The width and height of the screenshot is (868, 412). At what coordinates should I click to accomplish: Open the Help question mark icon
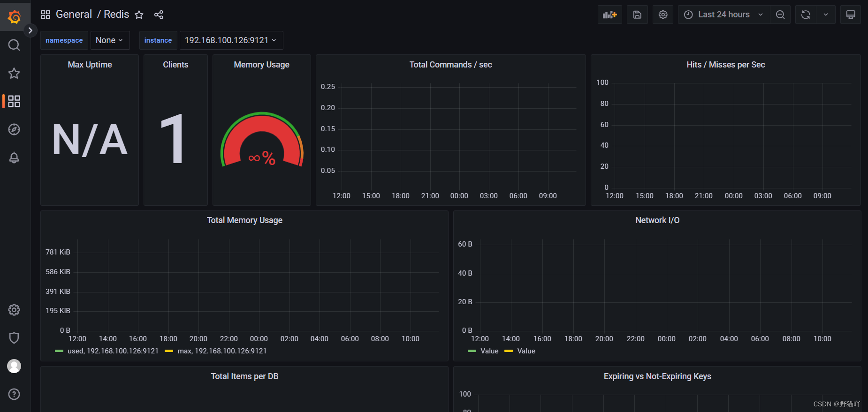coord(14,394)
